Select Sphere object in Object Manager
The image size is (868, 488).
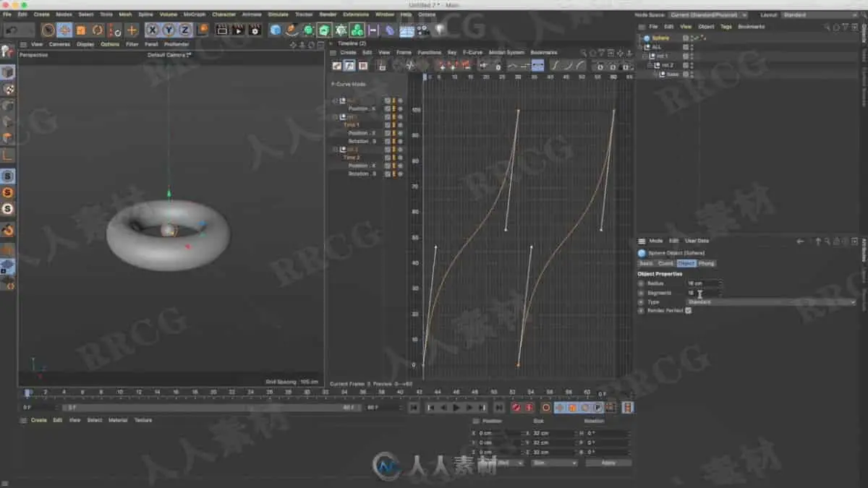[x=660, y=38]
